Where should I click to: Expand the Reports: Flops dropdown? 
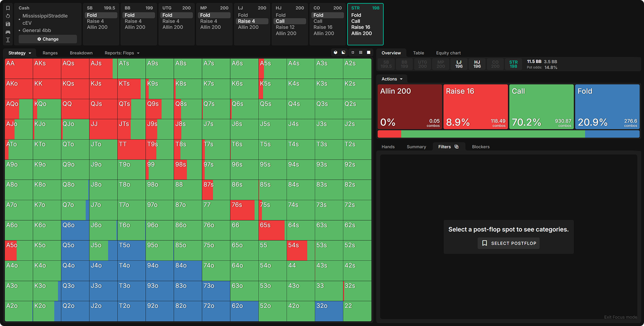[122, 53]
